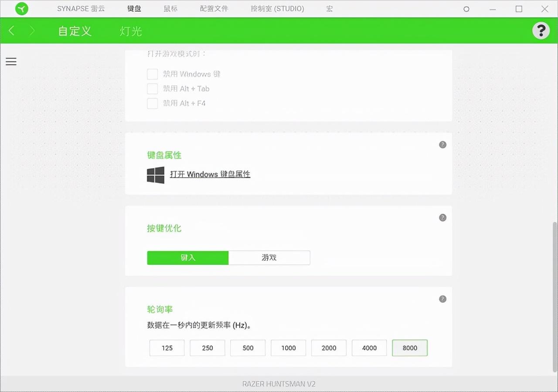The height and width of the screenshot is (392, 558).
Task: Open the 配置文件 tab
Action: tap(214, 9)
